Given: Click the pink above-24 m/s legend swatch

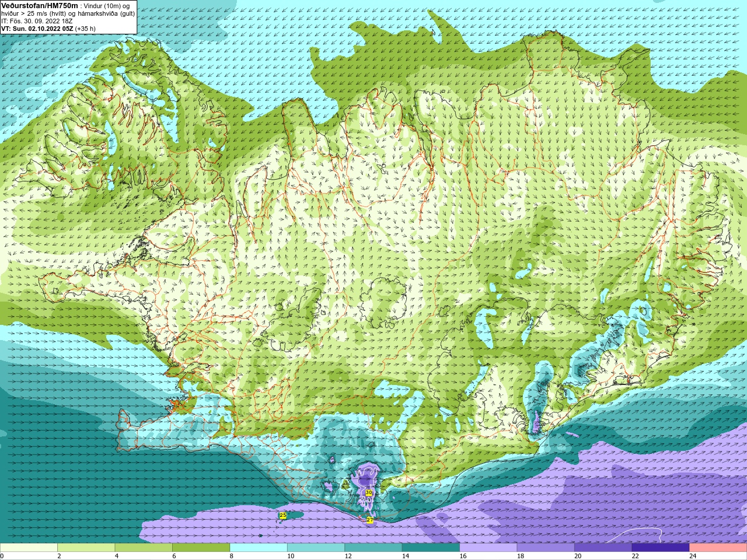Looking at the screenshot, I should 718,547.
